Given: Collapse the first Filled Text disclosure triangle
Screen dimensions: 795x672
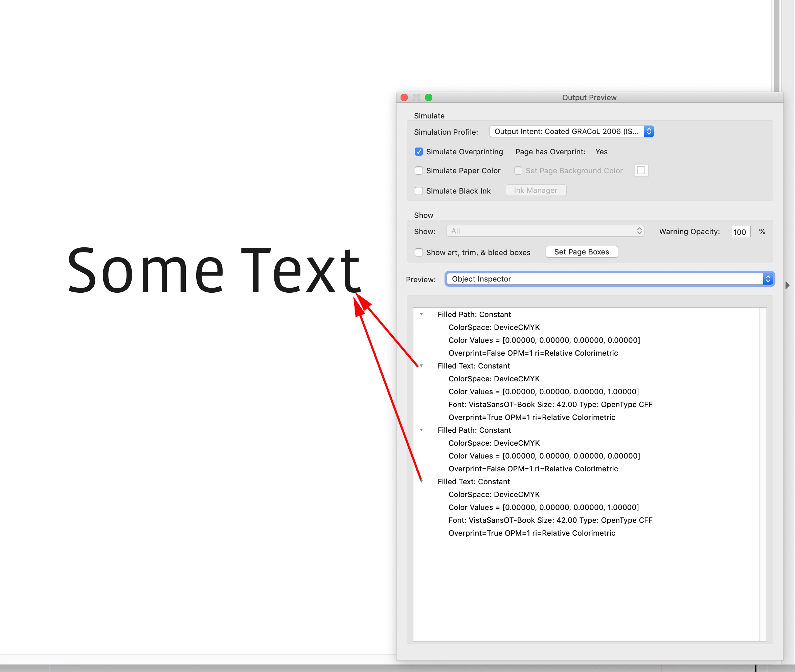Looking at the screenshot, I should (421, 366).
